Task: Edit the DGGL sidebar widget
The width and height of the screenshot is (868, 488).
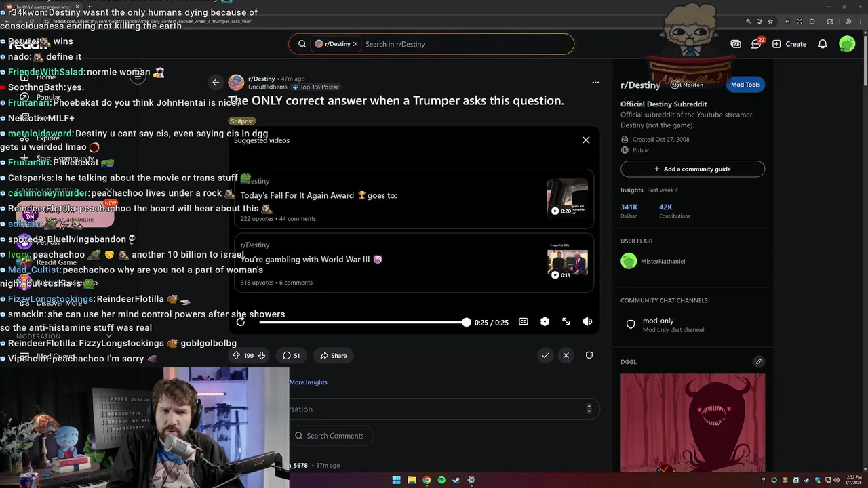Action: point(759,361)
